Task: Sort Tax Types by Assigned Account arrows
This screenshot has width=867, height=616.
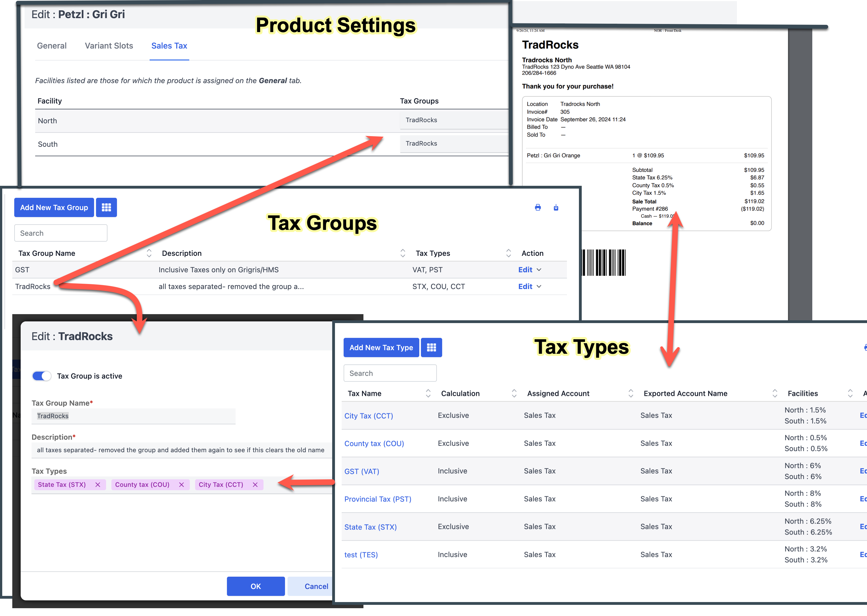Action: [x=631, y=393]
